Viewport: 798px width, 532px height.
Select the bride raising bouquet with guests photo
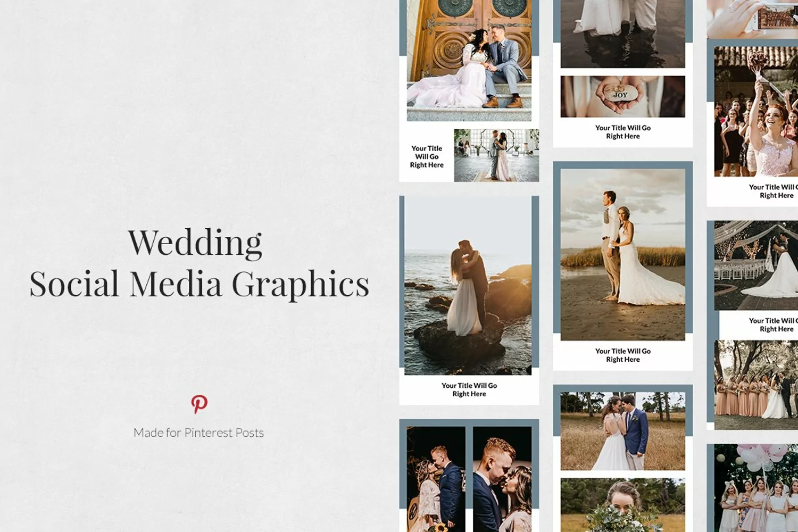point(755,112)
